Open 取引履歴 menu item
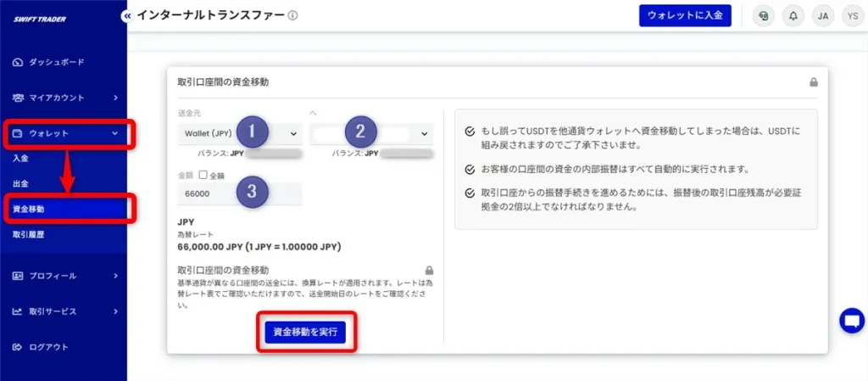This screenshot has width=868, height=381. click(28, 235)
